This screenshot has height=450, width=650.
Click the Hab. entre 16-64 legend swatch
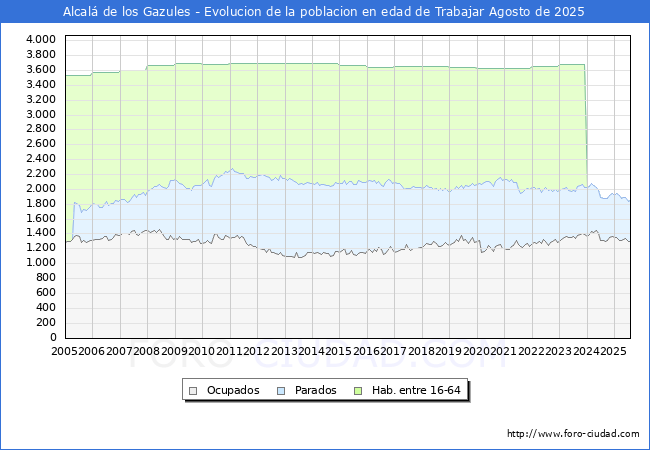tap(358, 391)
